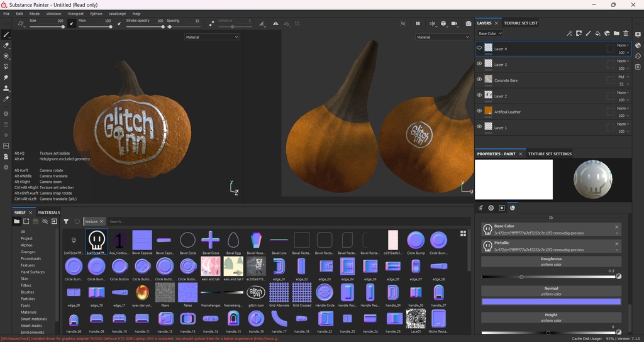Click the Roughness uniform color button

tap(551, 262)
